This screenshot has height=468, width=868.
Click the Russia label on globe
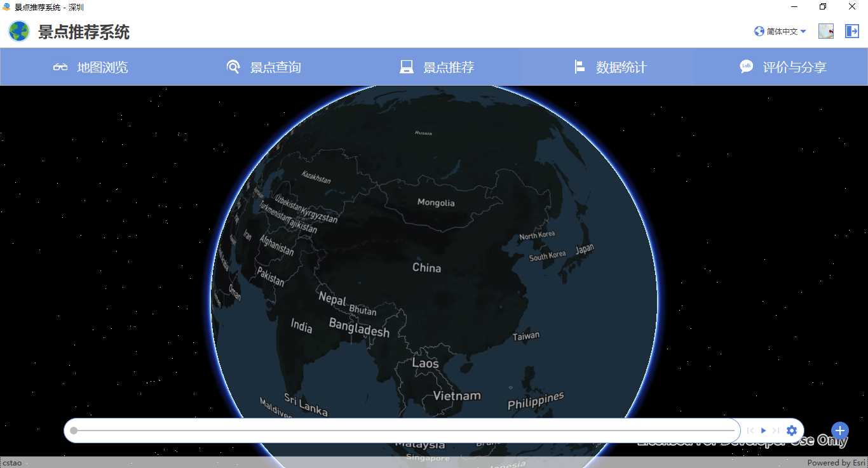423,133
